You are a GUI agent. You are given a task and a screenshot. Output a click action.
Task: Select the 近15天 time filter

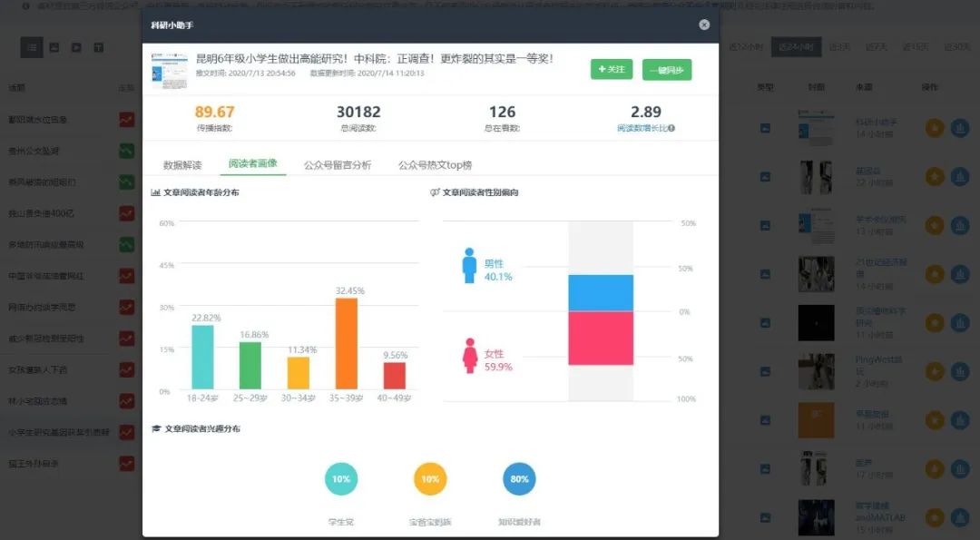916,47
